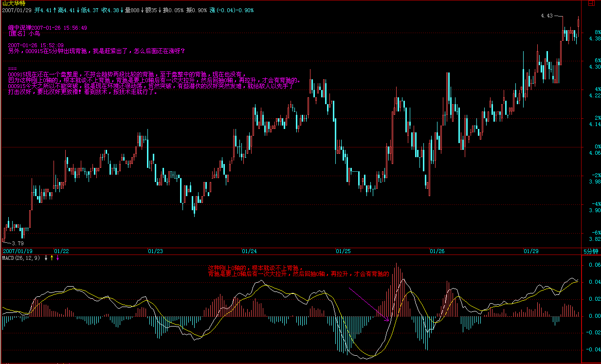This screenshot has height=364, width=601.
Task: Click the 3.79 low price label
Action: click(18, 243)
